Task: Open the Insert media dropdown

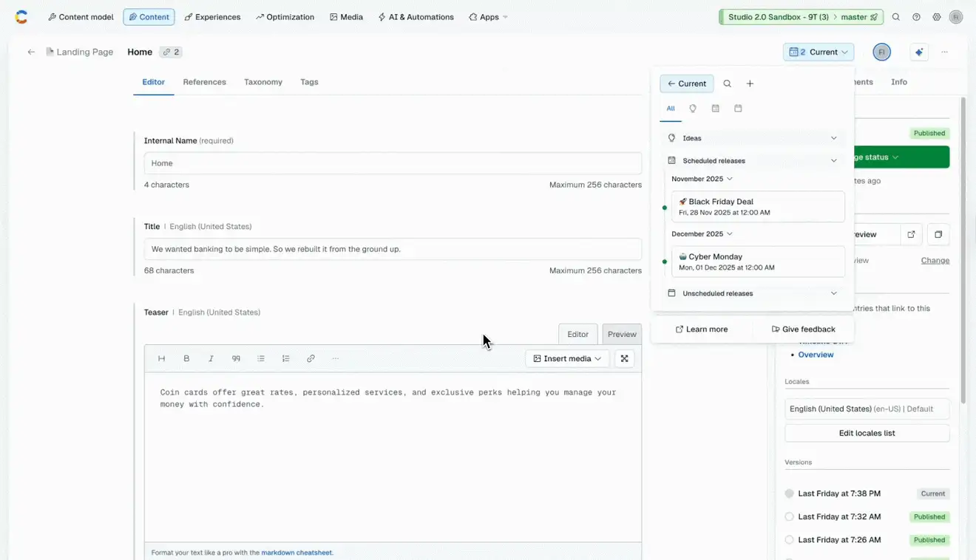Action: point(567,358)
